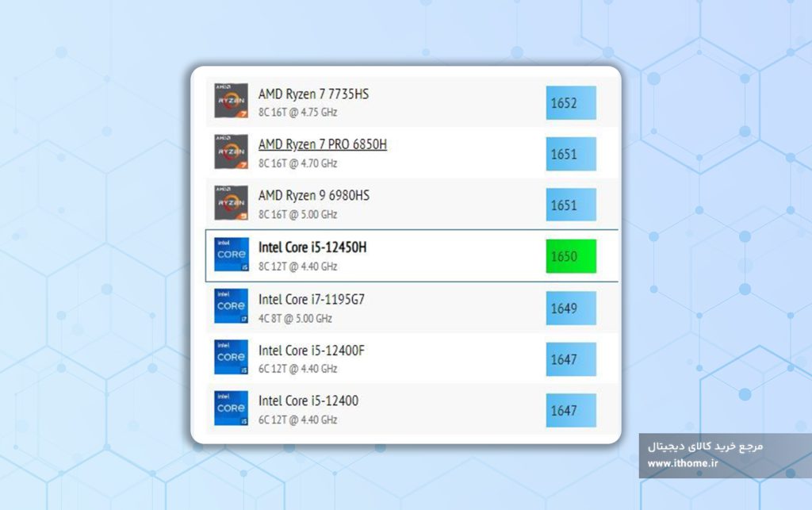Click the 1651 score for Ryzen 7 PRO 6850H

(571, 154)
